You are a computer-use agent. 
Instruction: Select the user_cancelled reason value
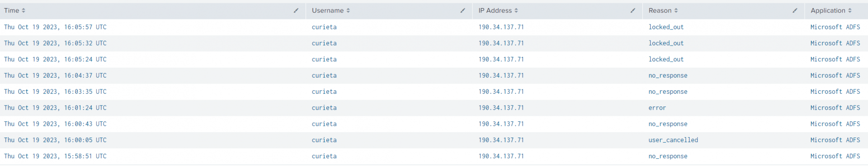point(673,140)
